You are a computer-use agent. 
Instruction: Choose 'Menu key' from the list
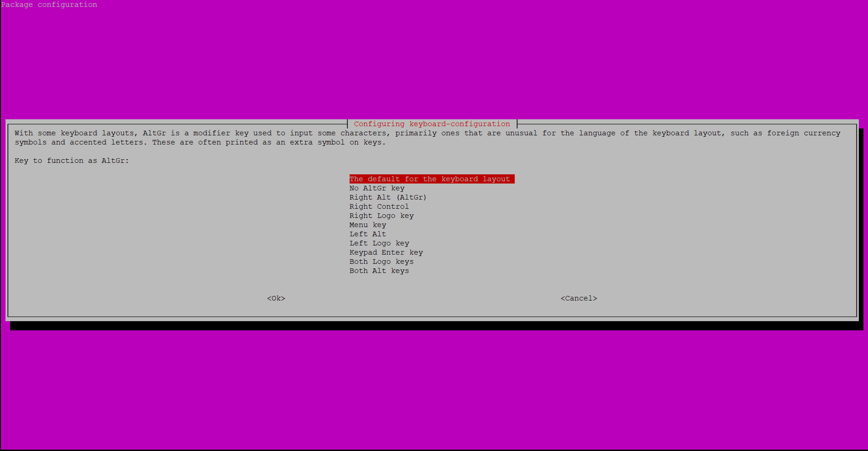[368, 225]
